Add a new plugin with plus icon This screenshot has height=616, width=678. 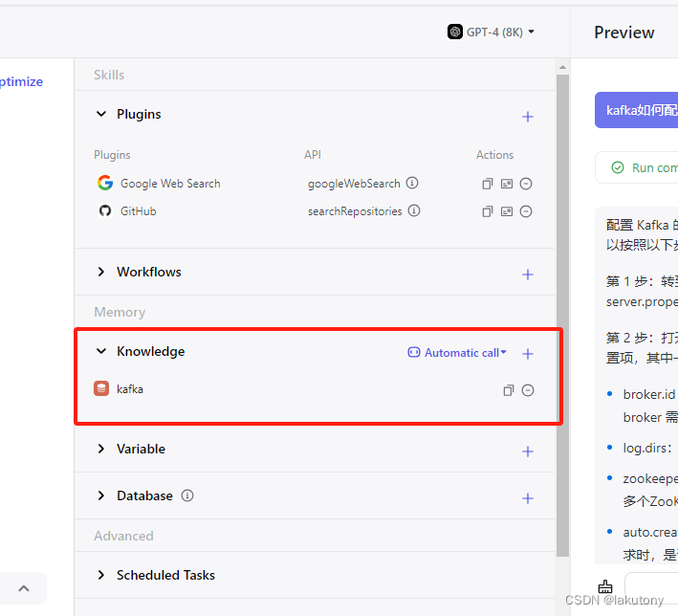[x=527, y=117]
